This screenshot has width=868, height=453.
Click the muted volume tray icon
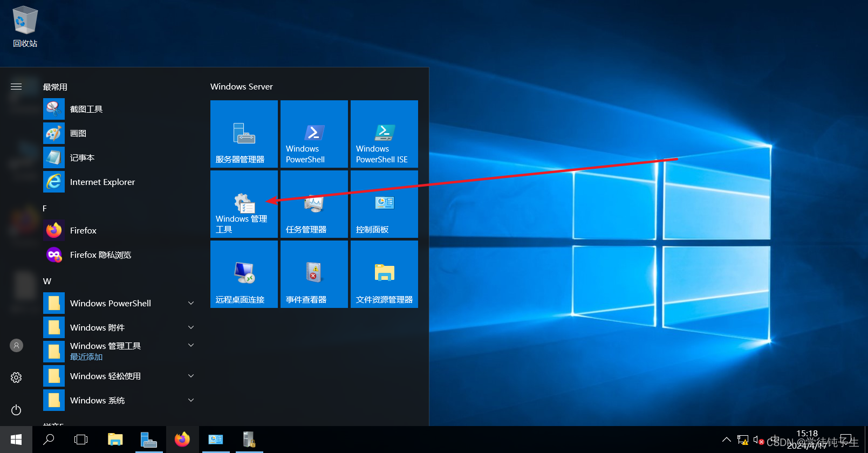pyautogui.click(x=758, y=440)
